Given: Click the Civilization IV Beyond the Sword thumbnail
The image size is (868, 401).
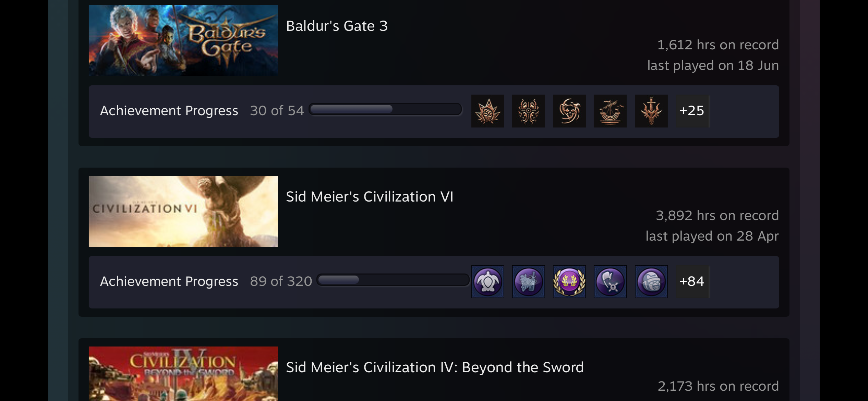Looking at the screenshot, I should [x=183, y=374].
